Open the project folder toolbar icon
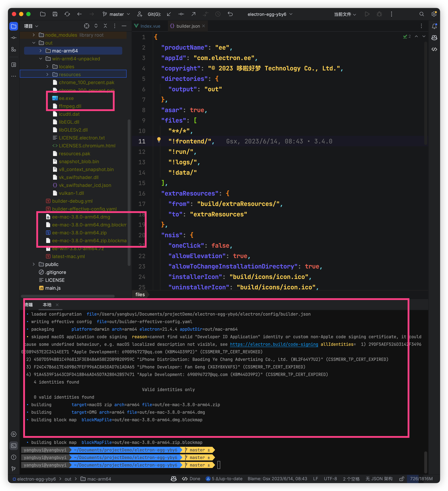 tap(43, 14)
